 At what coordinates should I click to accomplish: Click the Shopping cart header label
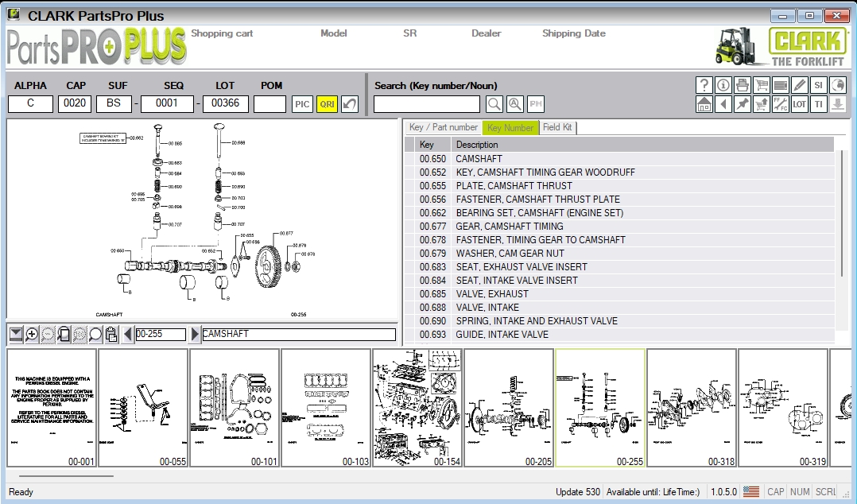click(x=222, y=33)
